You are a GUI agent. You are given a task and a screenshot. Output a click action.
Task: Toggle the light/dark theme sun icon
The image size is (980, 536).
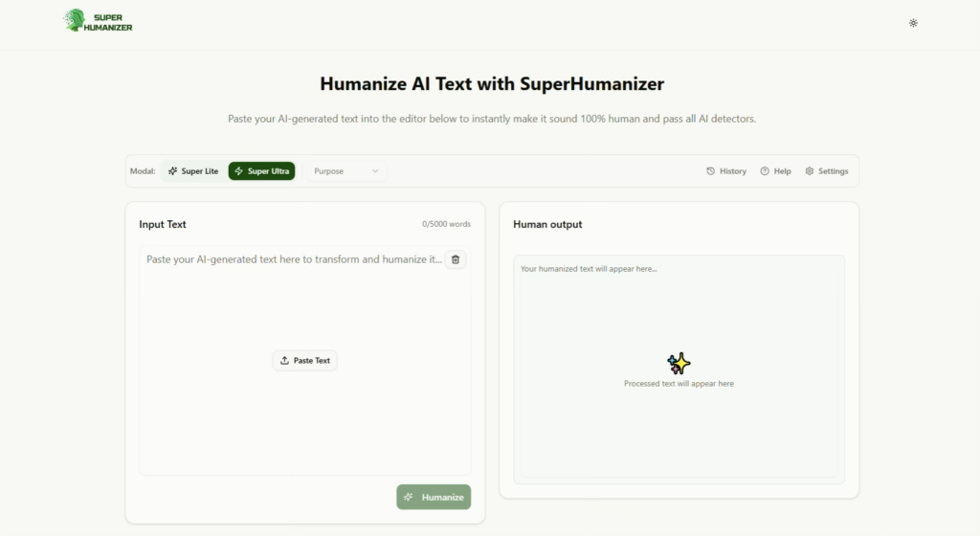pos(913,23)
